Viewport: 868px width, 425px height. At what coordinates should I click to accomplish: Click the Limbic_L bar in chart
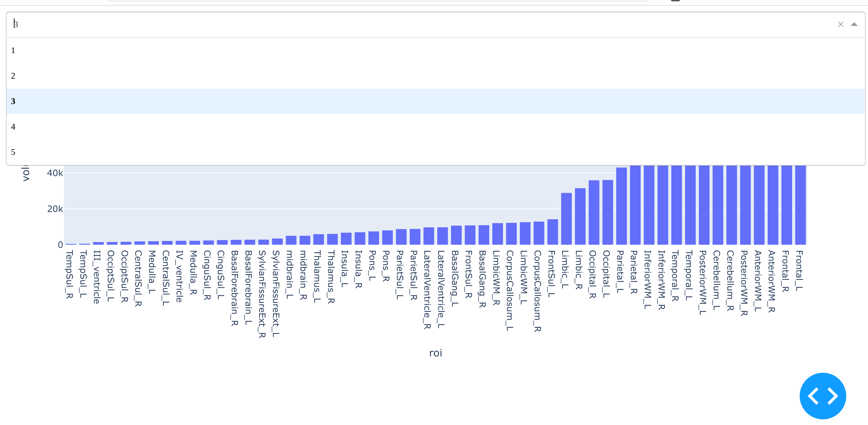(566, 219)
